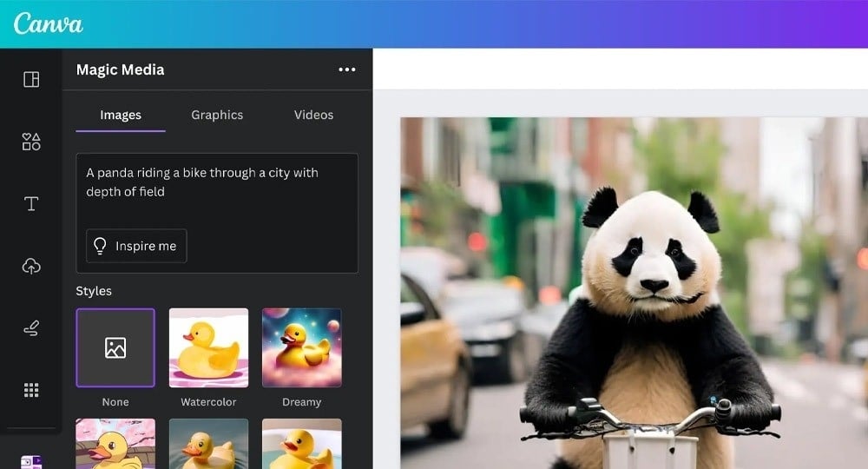Viewport: 868px width, 469px height.
Task: Choose the duck style thumbnail below Dreamy
Action: [302, 444]
